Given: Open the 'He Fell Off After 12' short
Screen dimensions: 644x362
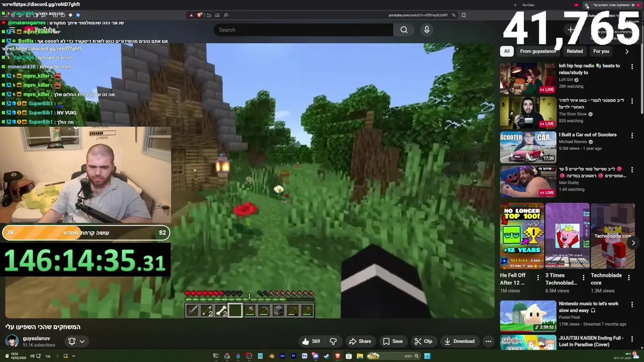Looking at the screenshot, I should click(x=522, y=236).
